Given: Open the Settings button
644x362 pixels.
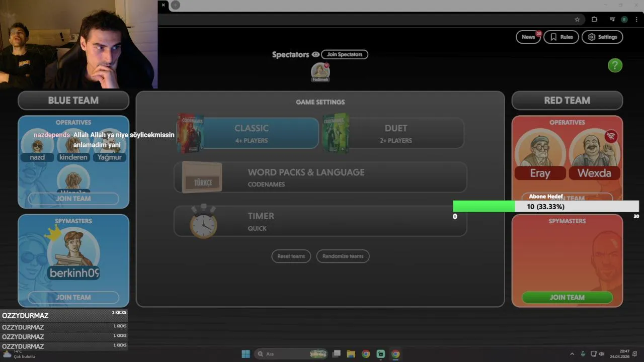Looking at the screenshot, I should coord(602,37).
